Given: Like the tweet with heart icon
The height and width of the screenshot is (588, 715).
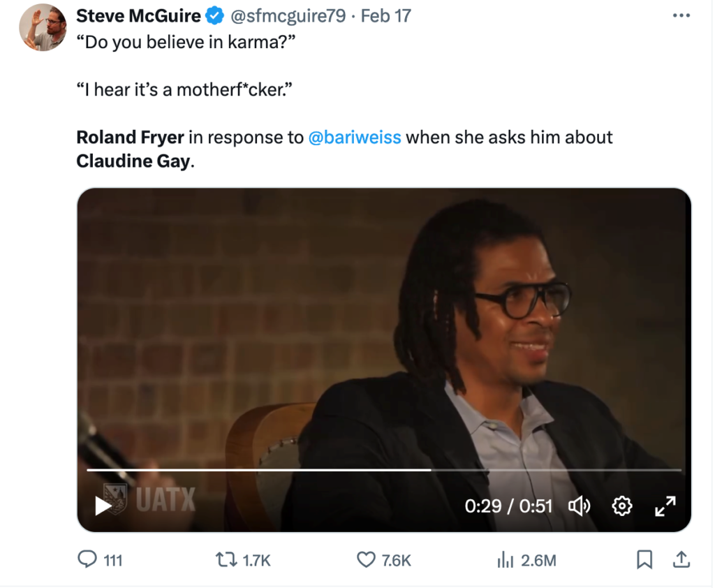Looking at the screenshot, I should 367,559.
